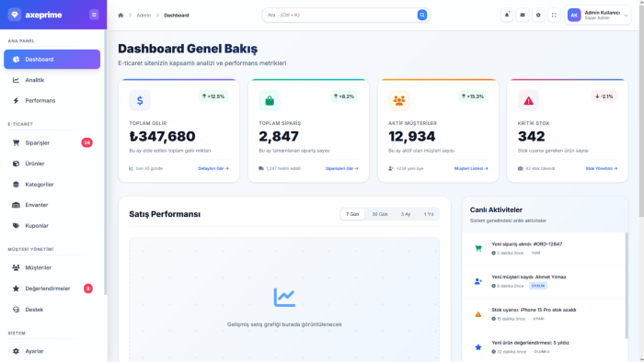
Task: Click the +12.5% growth badge
Action: [213, 96]
